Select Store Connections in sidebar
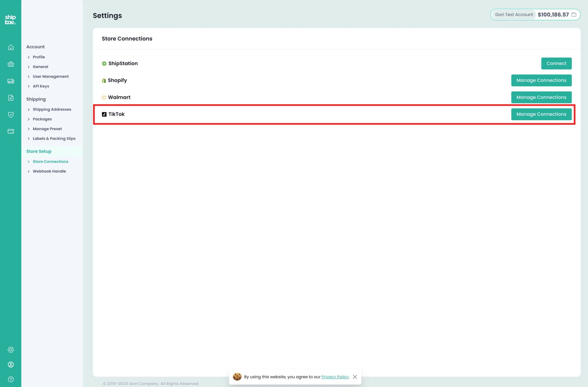The height and width of the screenshot is (387, 588). [x=51, y=162]
